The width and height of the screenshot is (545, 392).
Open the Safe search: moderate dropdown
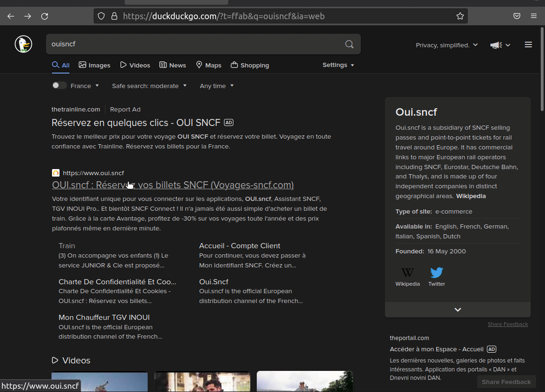149,86
